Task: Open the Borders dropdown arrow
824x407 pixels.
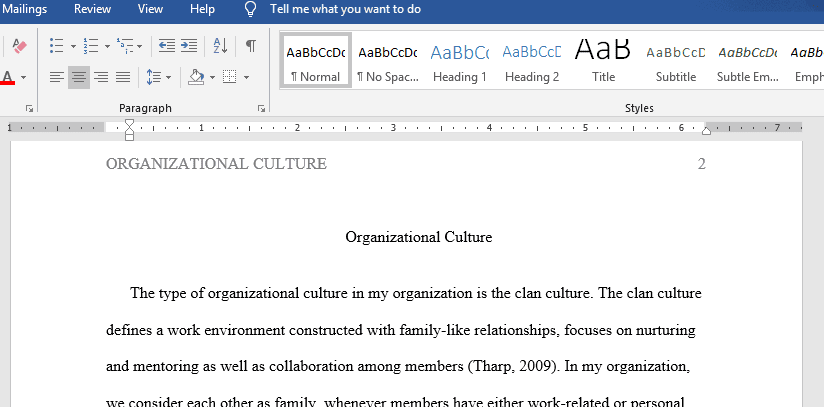Action: click(x=246, y=78)
